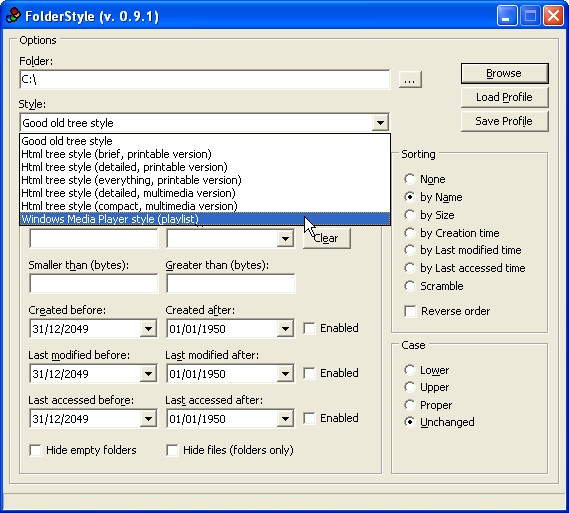The image size is (569, 513).
Task: Tick Hide empty folders
Action: point(35,450)
